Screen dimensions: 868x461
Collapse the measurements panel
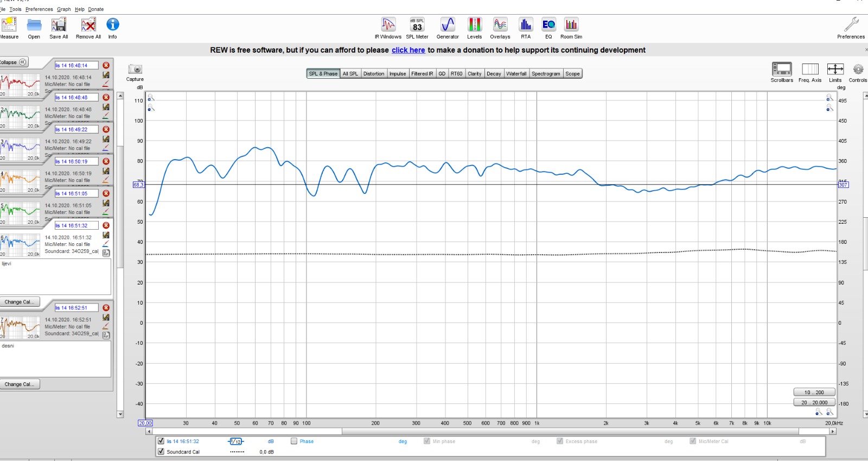click(x=13, y=62)
